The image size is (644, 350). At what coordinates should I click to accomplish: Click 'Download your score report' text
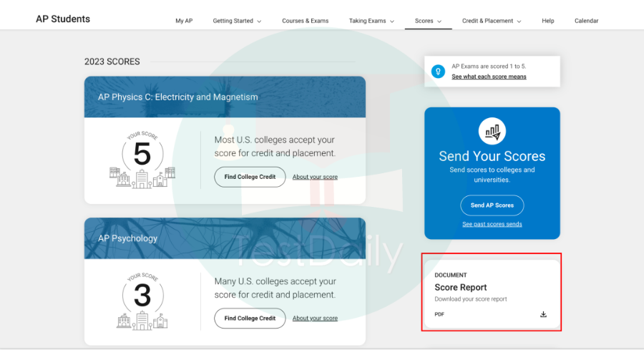pos(471,299)
